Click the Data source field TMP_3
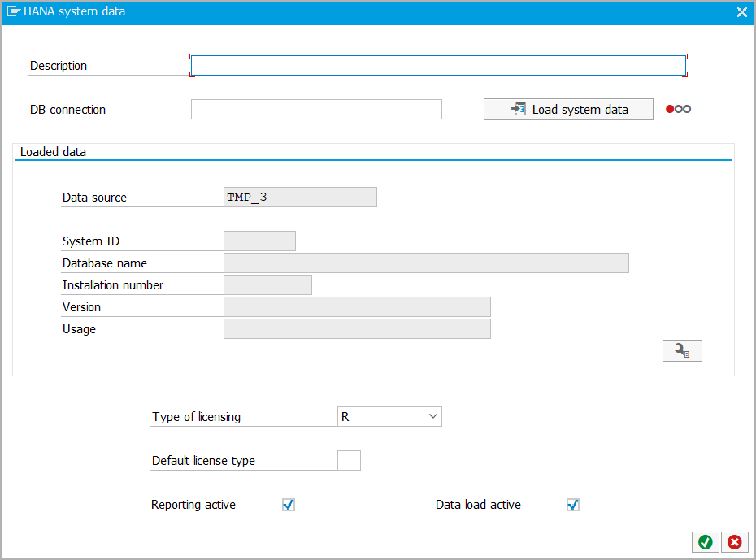The image size is (756, 560). pyautogui.click(x=301, y=198)
